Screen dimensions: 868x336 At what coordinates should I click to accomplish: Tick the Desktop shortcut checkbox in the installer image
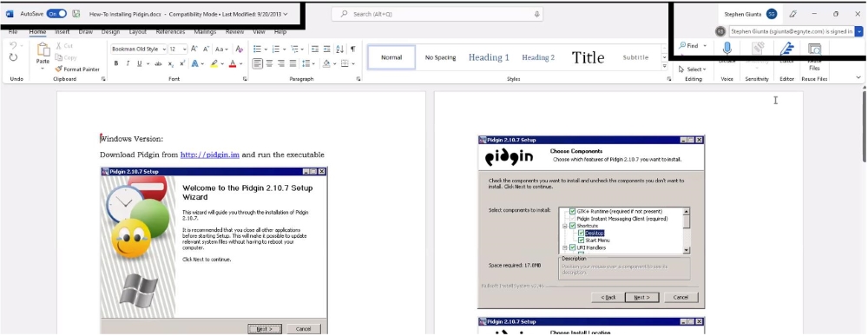[582, 233]
